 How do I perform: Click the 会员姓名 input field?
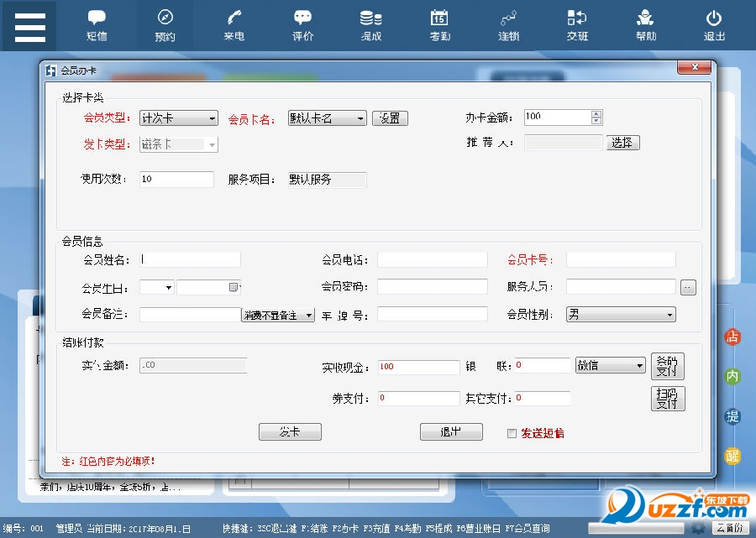[x=191, y=260]
